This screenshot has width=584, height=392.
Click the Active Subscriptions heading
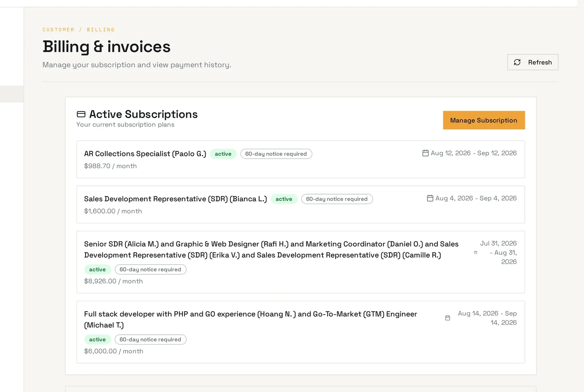pyautogui.click(x=144, y=114)
